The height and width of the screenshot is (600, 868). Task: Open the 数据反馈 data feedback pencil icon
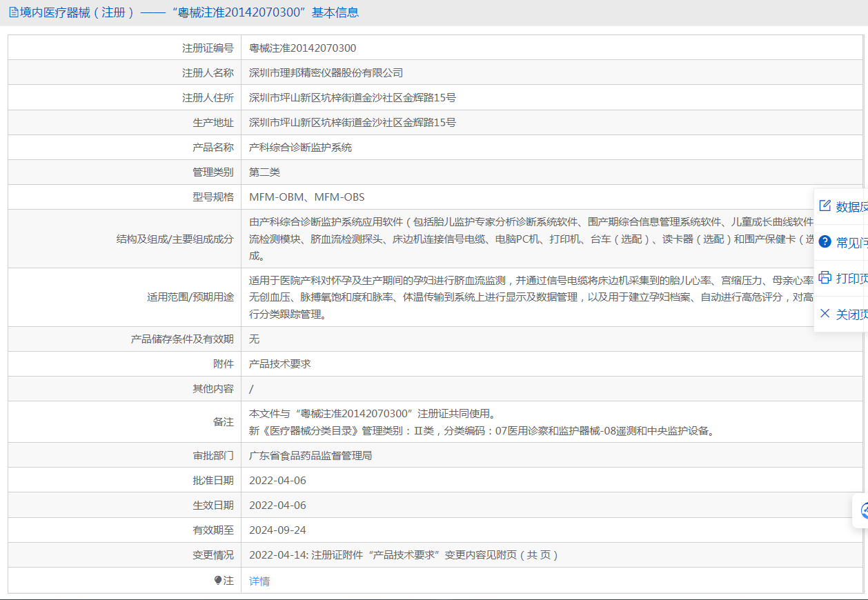[x=825, y=206]
